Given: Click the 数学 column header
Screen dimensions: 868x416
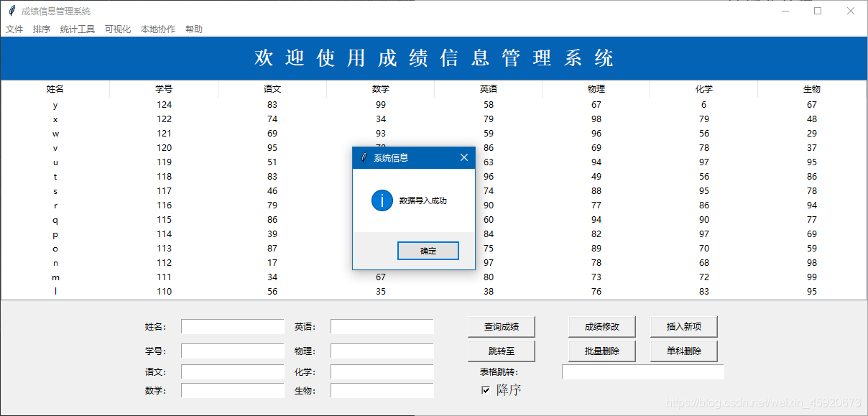Looking at the screenshot, I should tap(381, 89).
